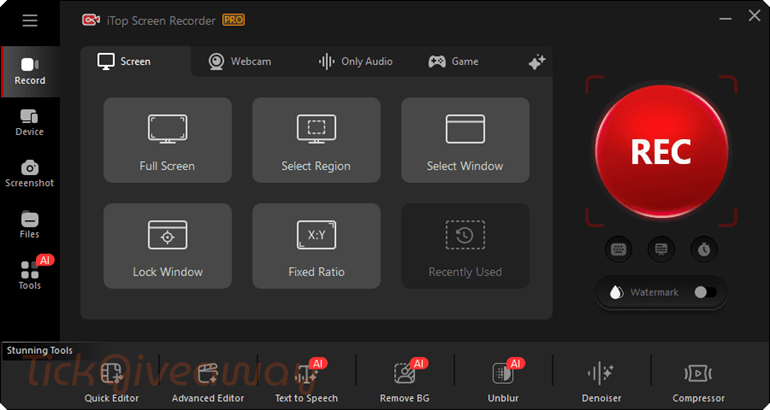Minimize the iTop Screen Recorder window
This screenshot has width=770, height=410.
tap(725, 19)
